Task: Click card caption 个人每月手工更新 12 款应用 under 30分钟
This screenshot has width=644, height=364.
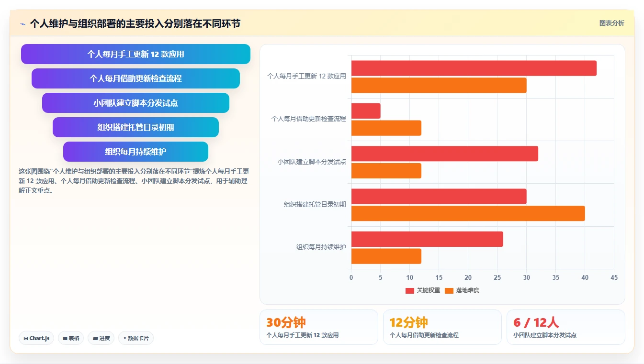Action: click(303, 335)
